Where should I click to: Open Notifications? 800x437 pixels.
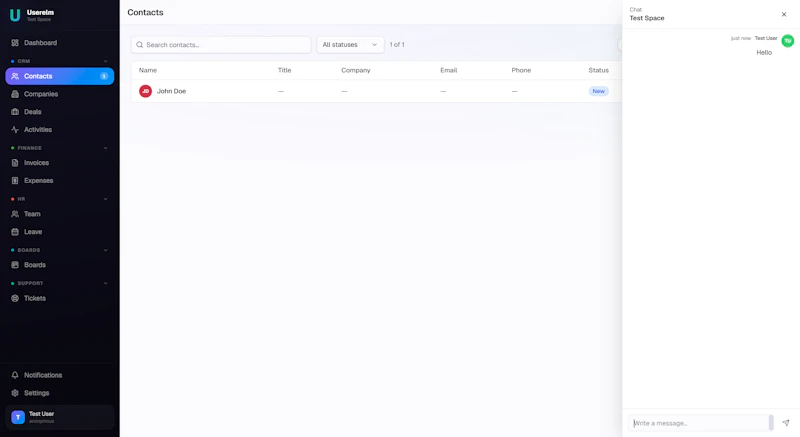point(59,375)
